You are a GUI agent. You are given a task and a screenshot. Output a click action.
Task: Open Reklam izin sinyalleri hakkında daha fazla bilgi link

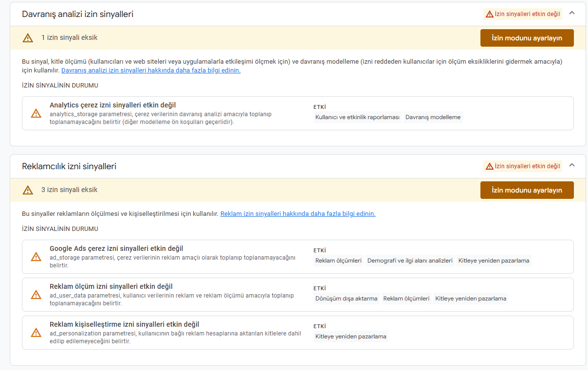point(298,214)
